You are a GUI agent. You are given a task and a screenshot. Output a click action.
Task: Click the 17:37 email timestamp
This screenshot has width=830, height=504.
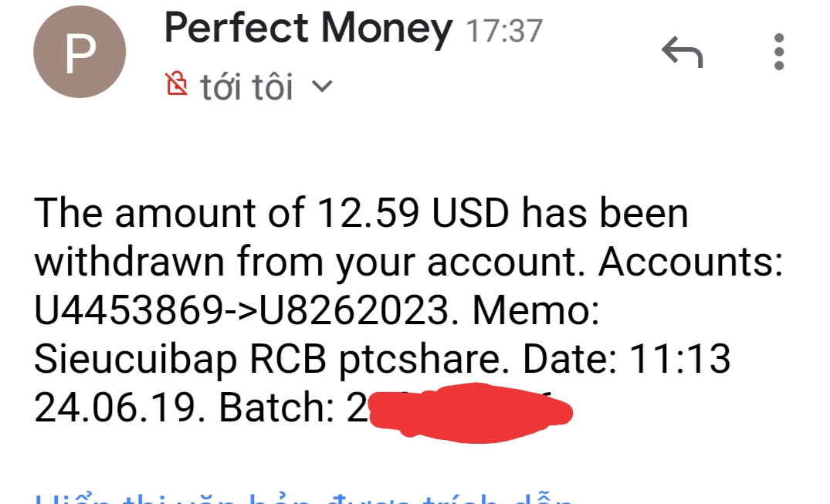[x=505, y=31]
